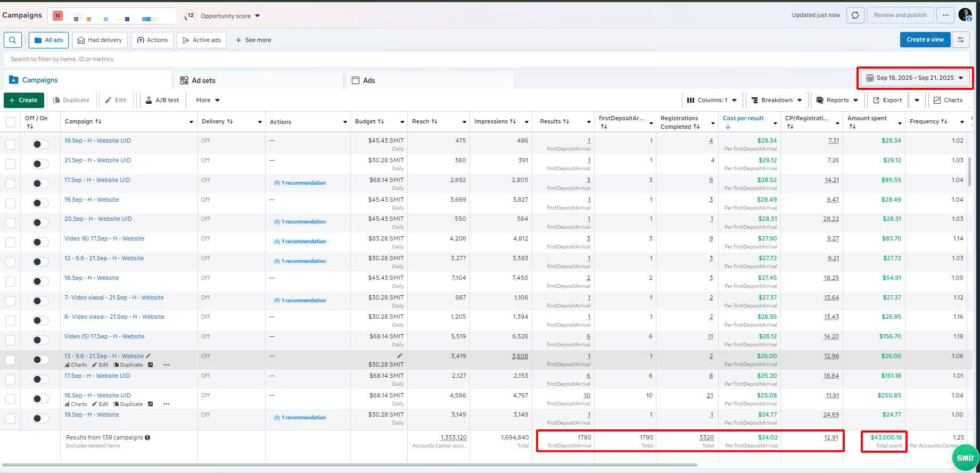Viewport: 980px width, 473px height.
Task: Sort by Reach column arrows
Action: (434, 121)
